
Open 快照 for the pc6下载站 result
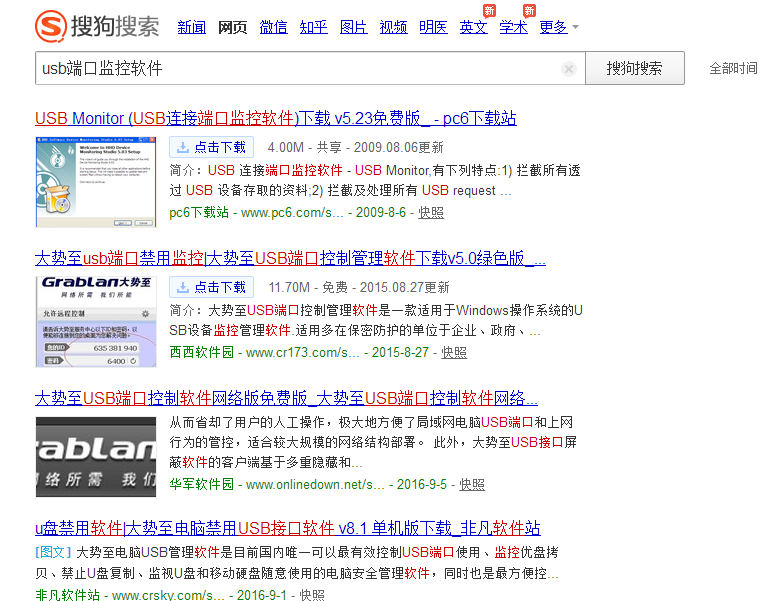(x=431, y=213)
